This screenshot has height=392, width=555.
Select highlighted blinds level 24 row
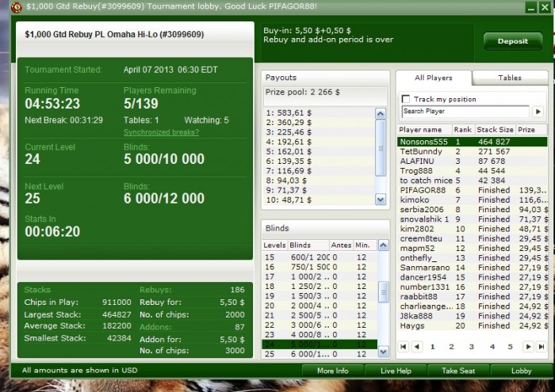[x=320, y=344]
